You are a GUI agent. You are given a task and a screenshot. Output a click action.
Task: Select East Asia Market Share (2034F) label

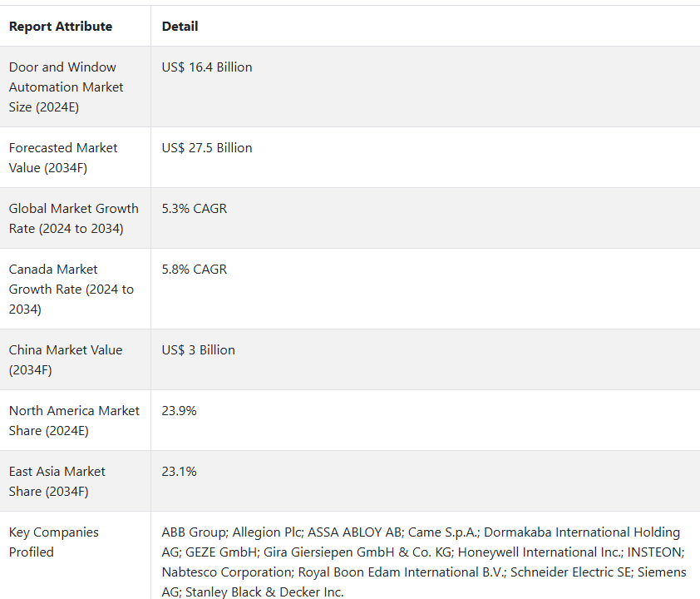pyautogui.click(x=57, y=481)
